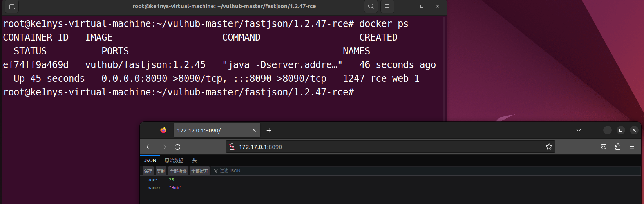Go back in Firefox
Screen dimensions: 644x204
pyautogui.click(x=149, y=147)
